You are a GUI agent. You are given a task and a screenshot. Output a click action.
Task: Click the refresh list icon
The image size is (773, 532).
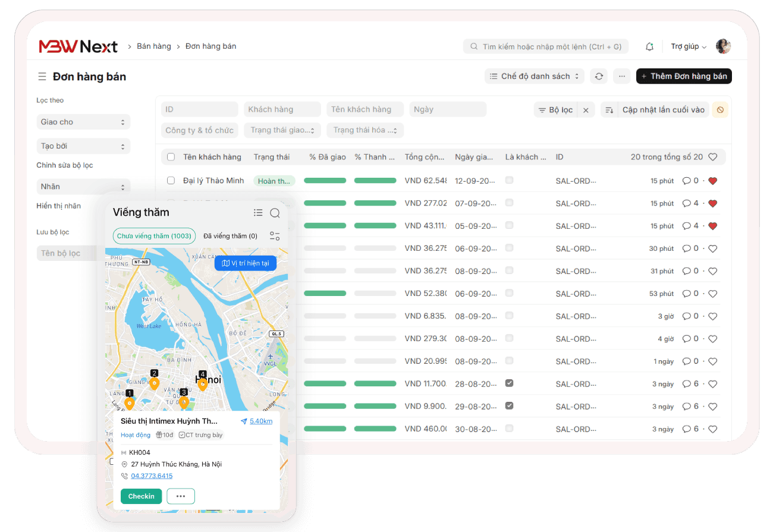599,76
